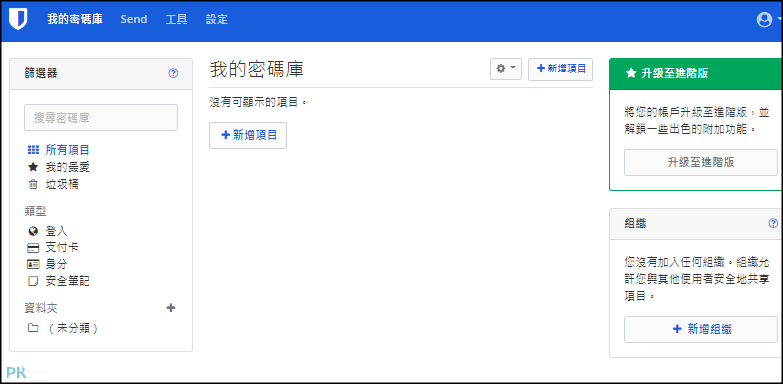Open the 設定 tab

point(217,19)
